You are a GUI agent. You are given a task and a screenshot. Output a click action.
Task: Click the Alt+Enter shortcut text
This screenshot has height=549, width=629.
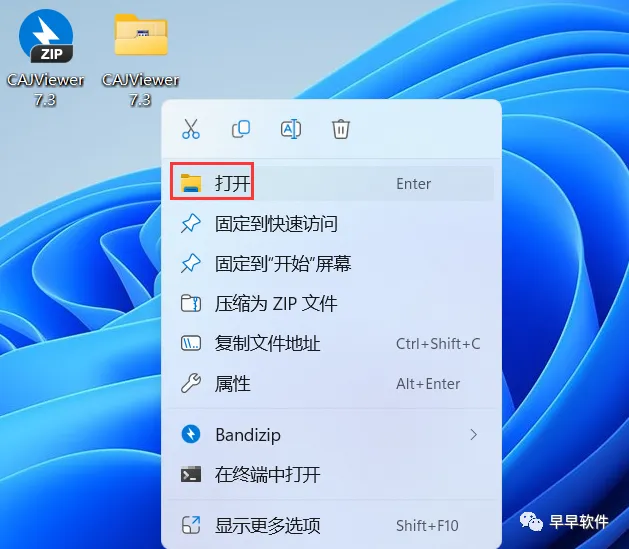point(428,384)
